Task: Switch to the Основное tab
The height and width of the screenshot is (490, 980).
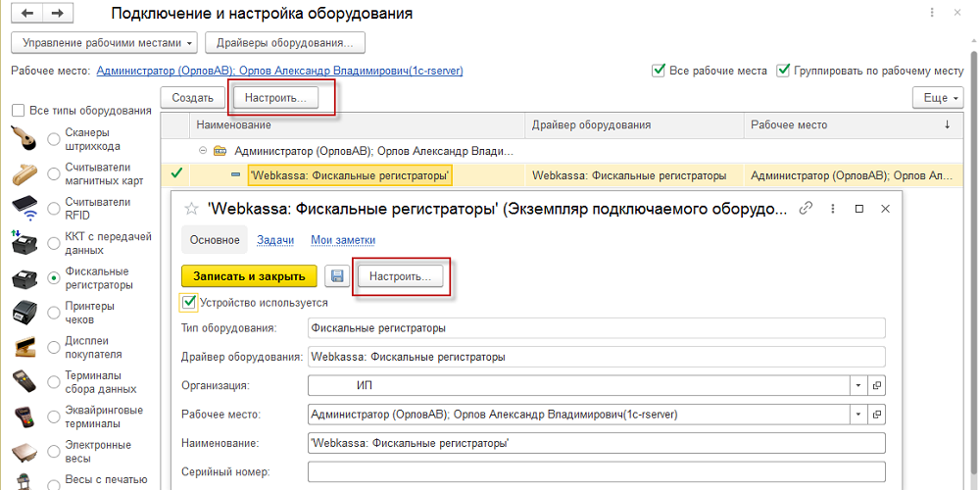Action: click(x=215, y=240)
